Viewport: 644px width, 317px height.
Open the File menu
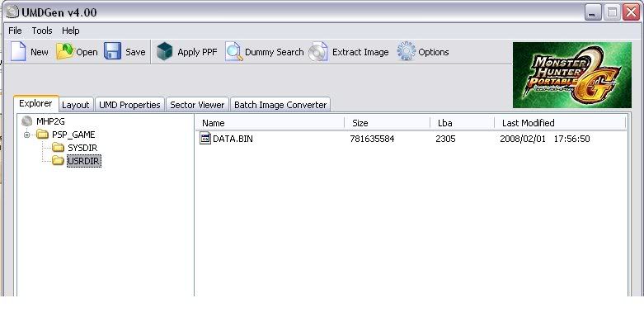point(15,31)
